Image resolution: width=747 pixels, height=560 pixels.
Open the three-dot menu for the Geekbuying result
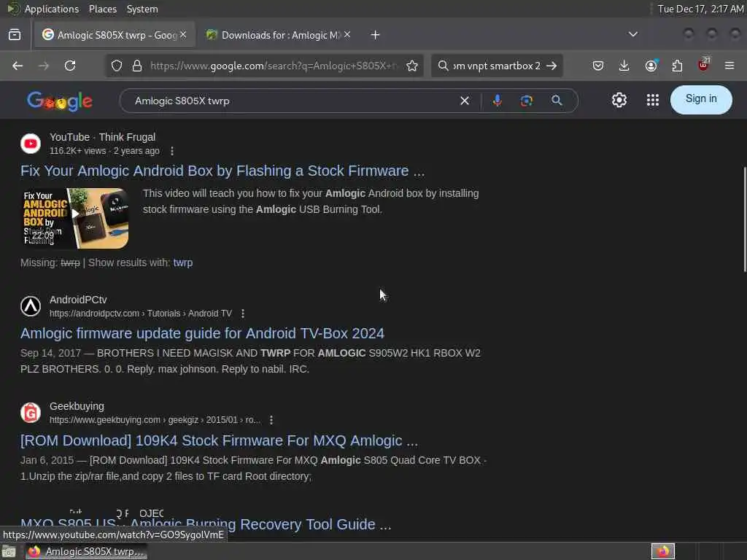pos(271,420)
